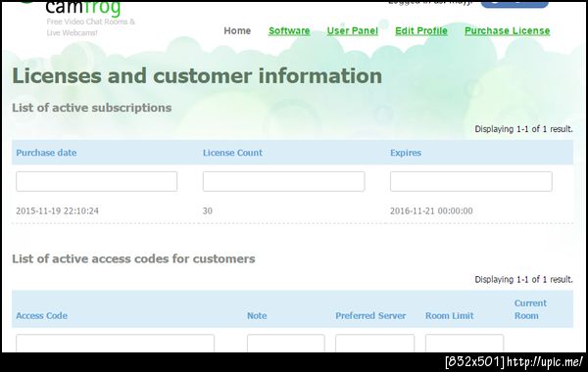This screenshot has width=588, height=372.
Task: Focus the Purchase date filter field
Action: (x=96, y=182)
